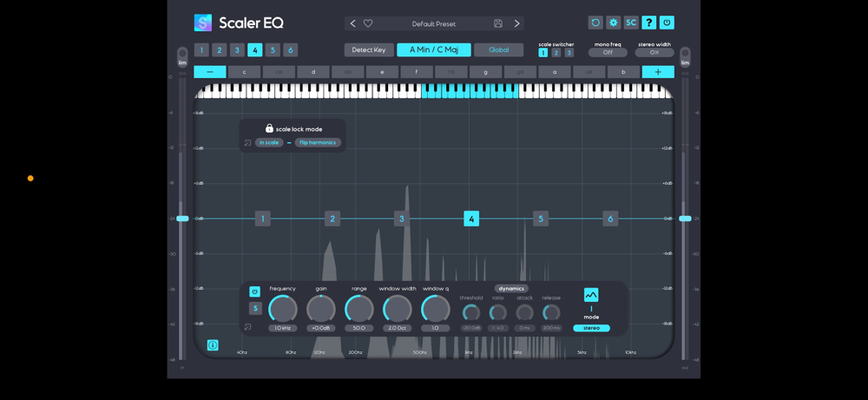Click the Global button
This screenshot has width=868, height=400.
coord(499,49)
